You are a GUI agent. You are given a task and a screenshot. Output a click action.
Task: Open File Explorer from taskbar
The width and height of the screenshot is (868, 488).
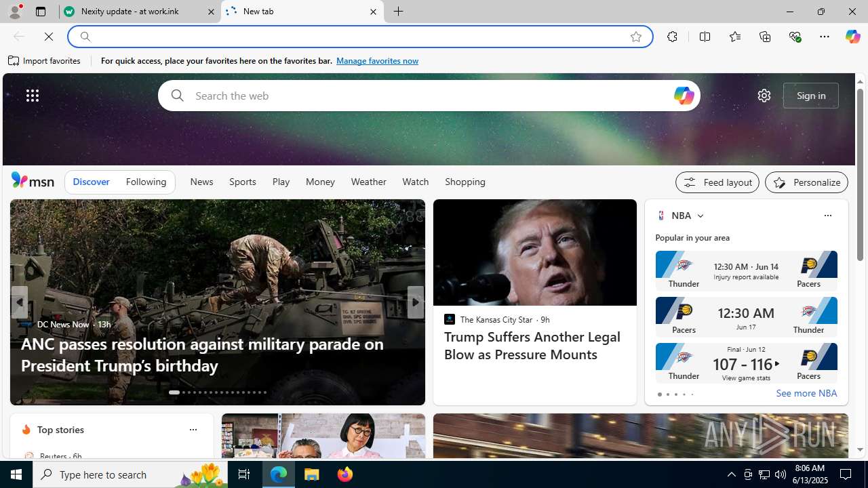click(312, 474)
